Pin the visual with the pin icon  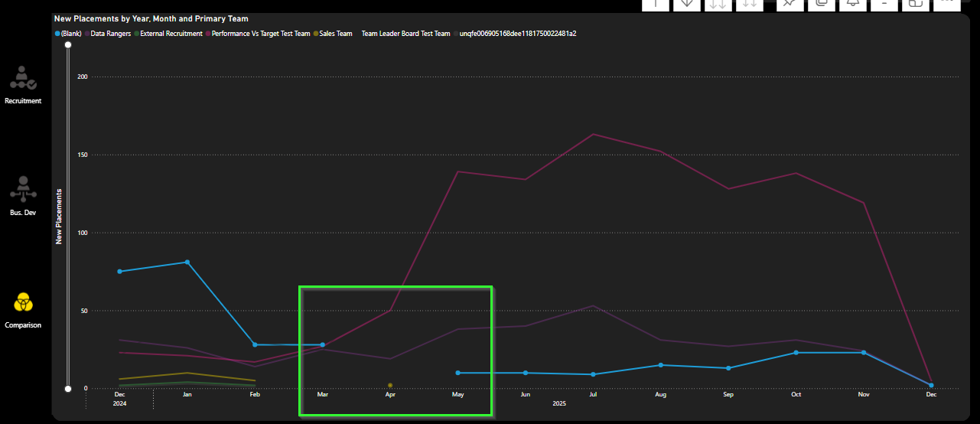(790, 4)
